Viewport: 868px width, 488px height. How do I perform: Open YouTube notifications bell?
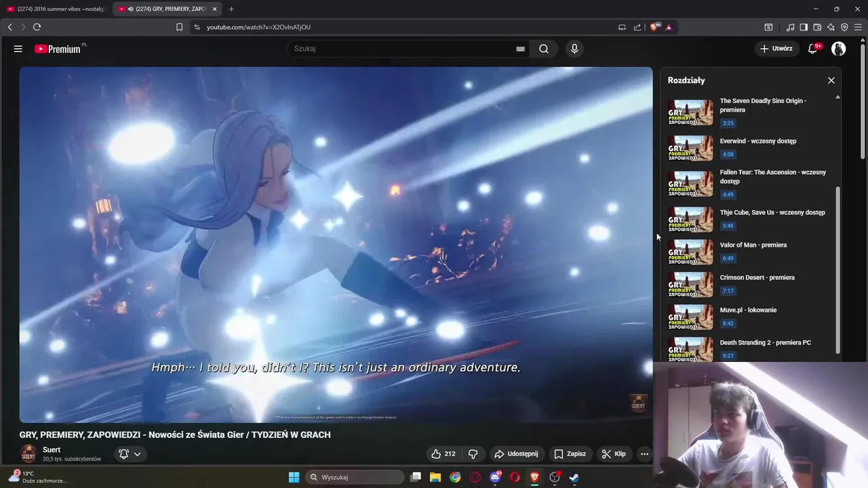coord(813,49)
